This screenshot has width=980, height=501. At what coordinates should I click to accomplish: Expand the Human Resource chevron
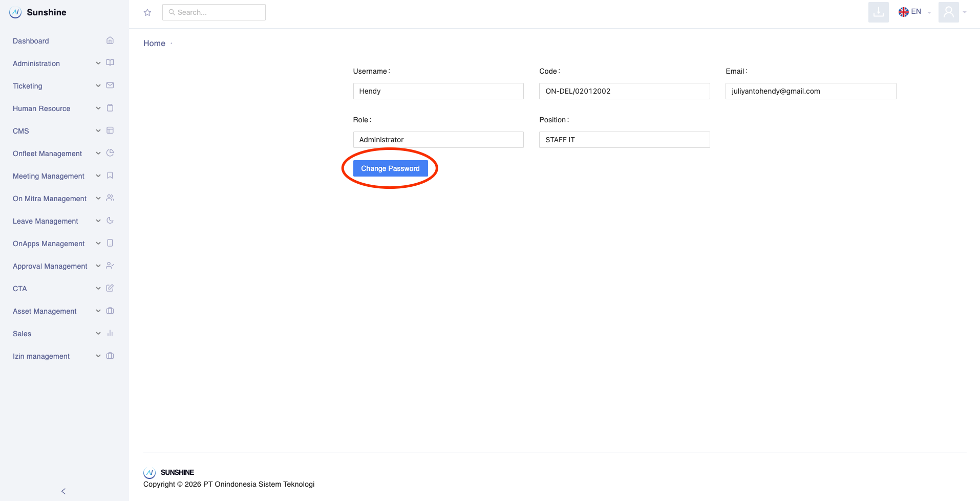tap(98, 108)
